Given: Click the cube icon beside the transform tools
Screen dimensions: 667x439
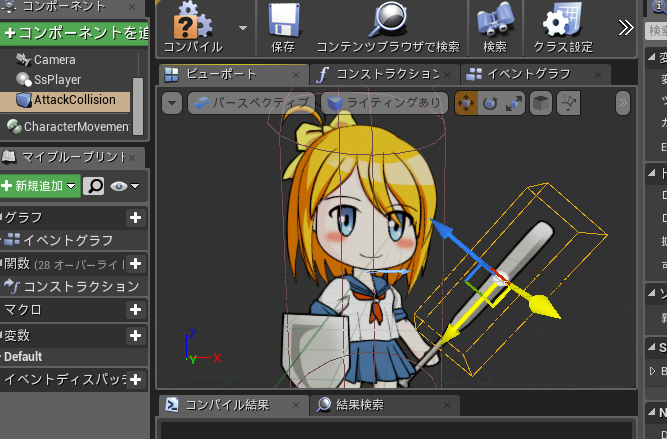Looking at the screenshot, I should 541,103.
